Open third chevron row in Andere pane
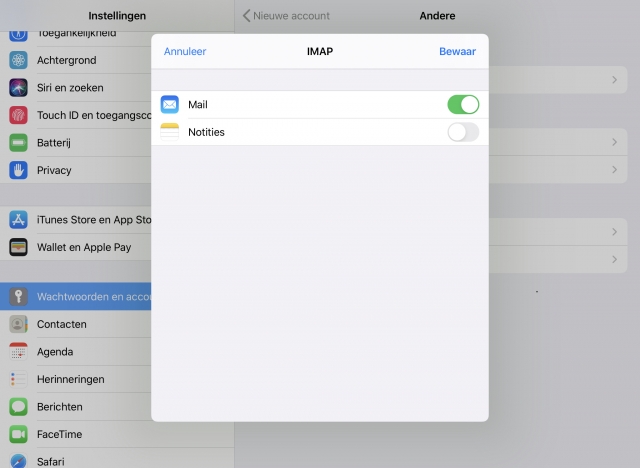640x468 pixels. pyautogui.click(x=558, y=169)
